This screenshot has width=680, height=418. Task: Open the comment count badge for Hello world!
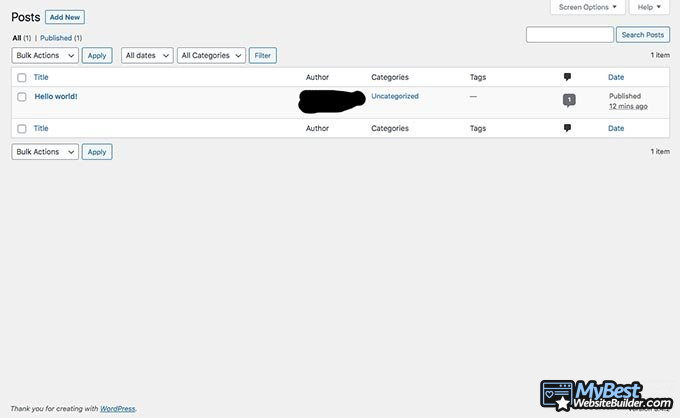click(569, 100)
